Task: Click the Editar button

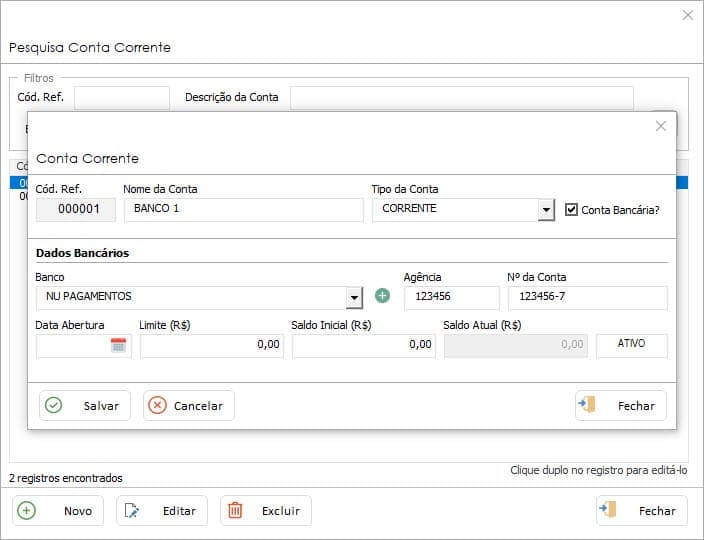Action: click(162, 511)
